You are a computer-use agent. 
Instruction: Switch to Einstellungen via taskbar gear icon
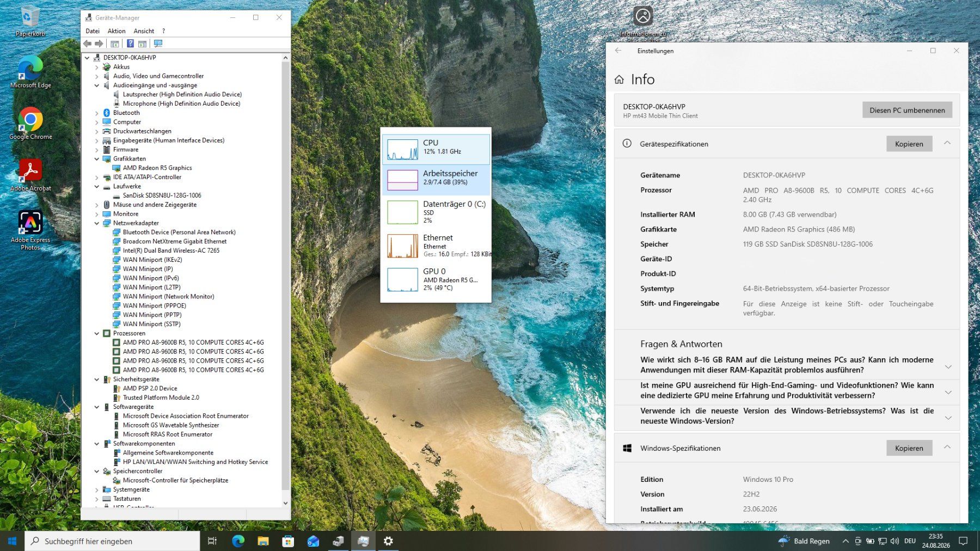(x=388, y=541)
